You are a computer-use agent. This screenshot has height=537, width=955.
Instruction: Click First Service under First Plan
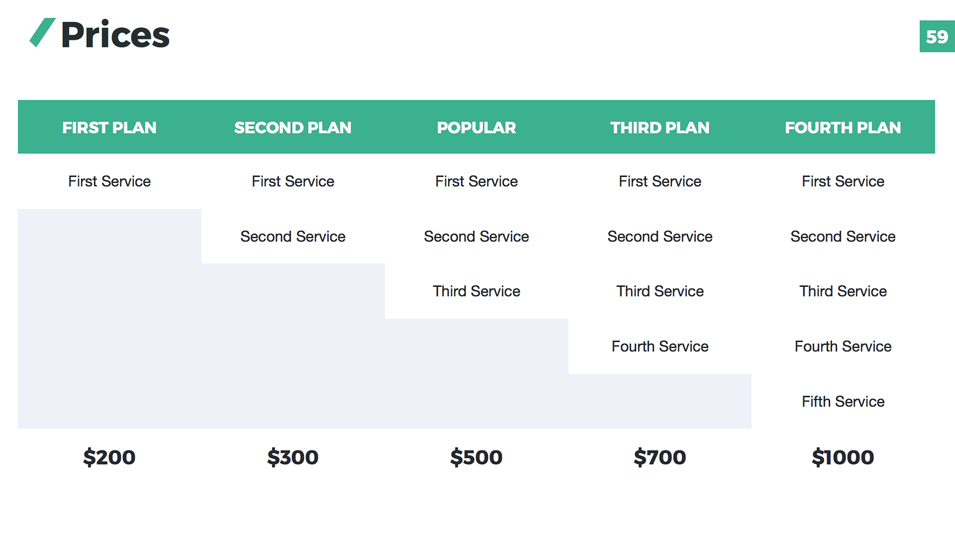click(109, 182)
